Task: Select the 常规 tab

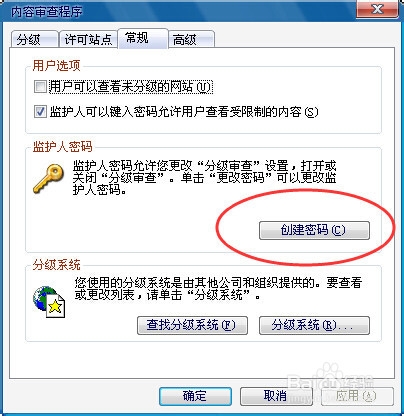Action: pyautogui.click(x=143, y=38)
